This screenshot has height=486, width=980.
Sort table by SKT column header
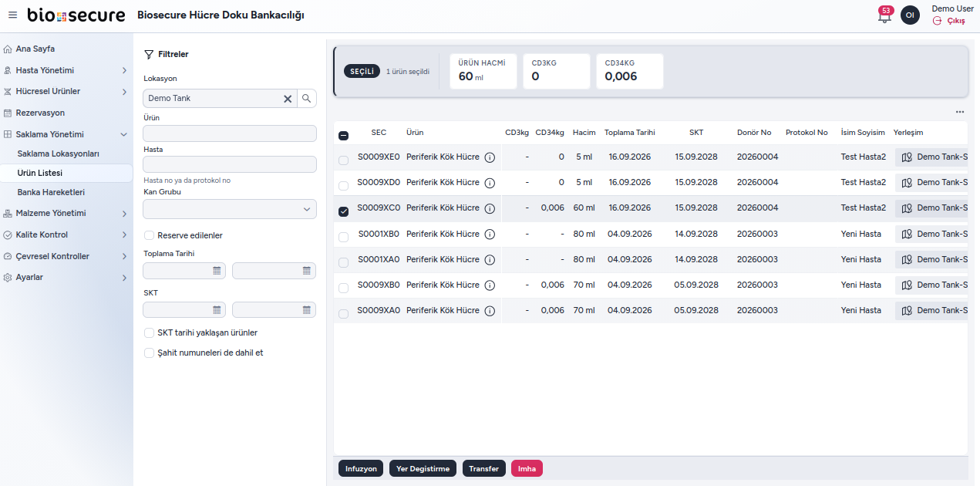coord(696,133)
